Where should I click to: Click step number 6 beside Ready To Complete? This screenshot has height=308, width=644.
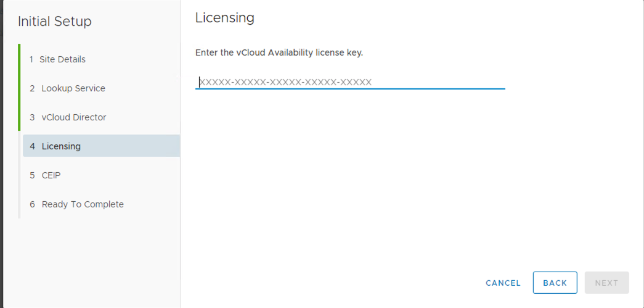point(32,204)
